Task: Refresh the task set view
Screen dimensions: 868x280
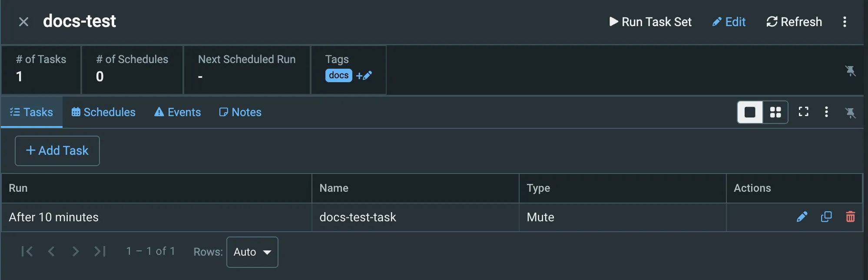Action: [x=794, y=22]
